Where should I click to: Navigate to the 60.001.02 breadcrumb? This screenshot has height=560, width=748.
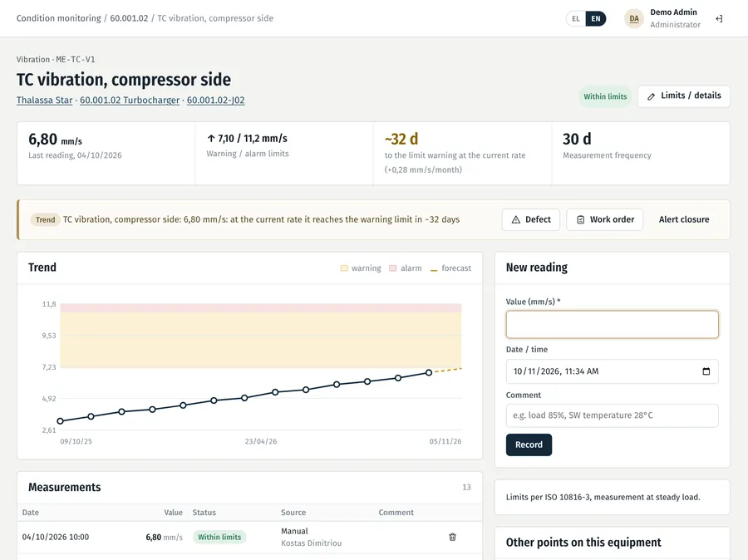tap(129, 18)
